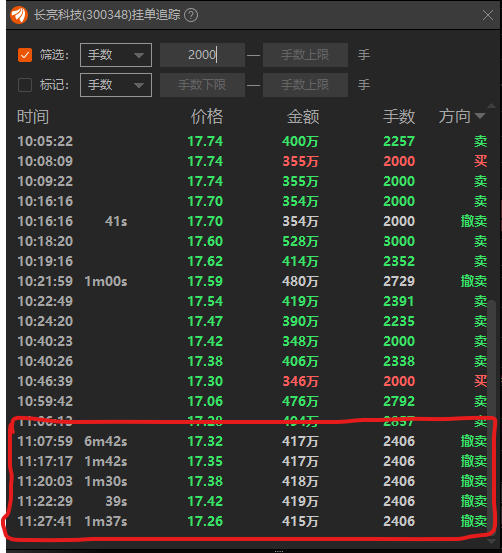The height and width of the screenshot is (553, 502).
Task: Sort by the 价格 column header
Action: click(x=207, y=117)
